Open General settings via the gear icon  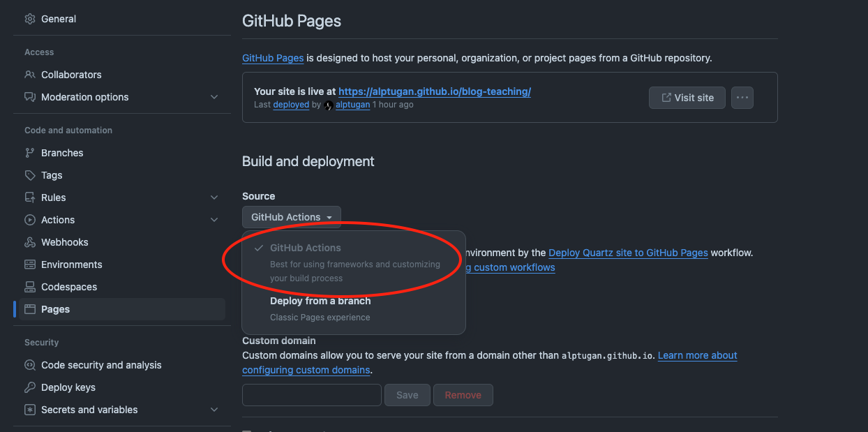[x=30, y=19]
